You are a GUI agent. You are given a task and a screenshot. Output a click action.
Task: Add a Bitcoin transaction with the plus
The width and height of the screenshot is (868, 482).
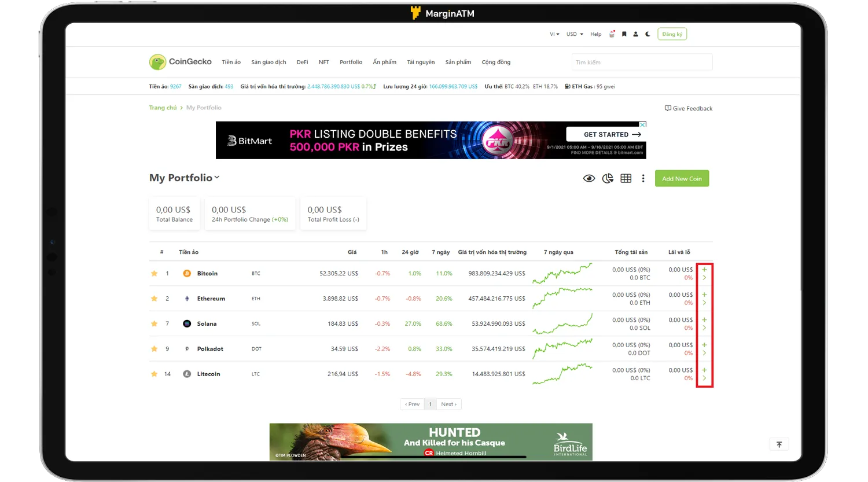(x=704, y=270)
